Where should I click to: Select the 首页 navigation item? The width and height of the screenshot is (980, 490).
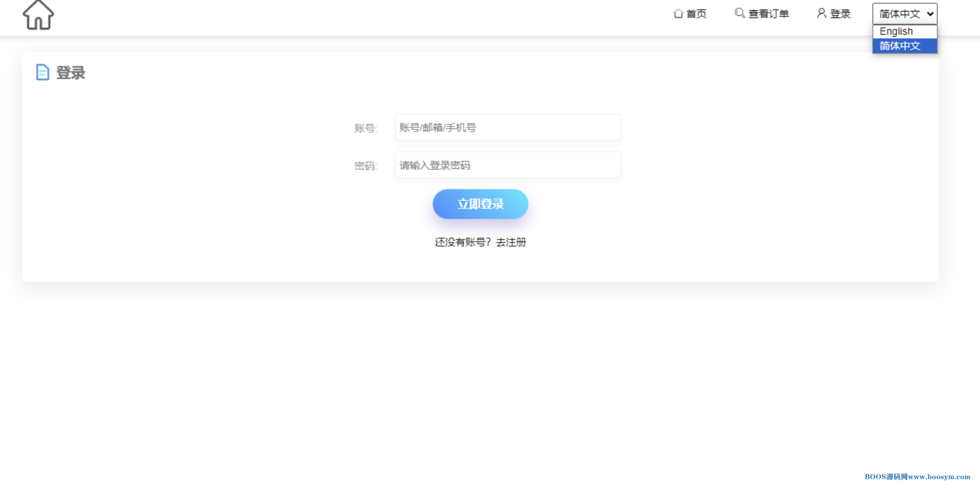click(x=695, y=14)
